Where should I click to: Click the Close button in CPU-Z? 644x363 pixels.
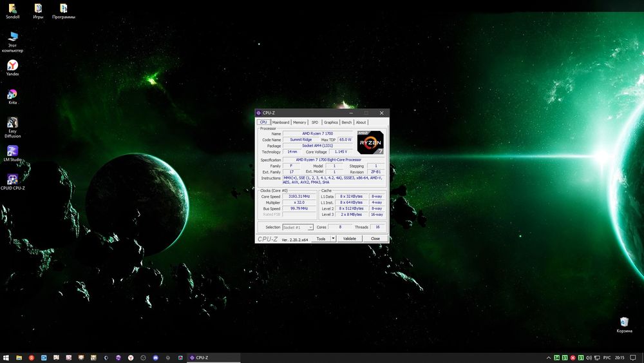pyautogui.click(x=375, y=239)
